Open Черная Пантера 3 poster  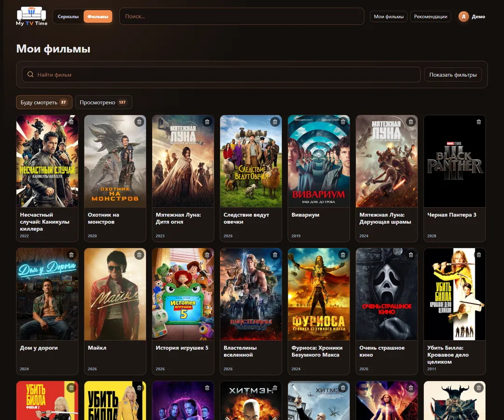pos(455,161)
